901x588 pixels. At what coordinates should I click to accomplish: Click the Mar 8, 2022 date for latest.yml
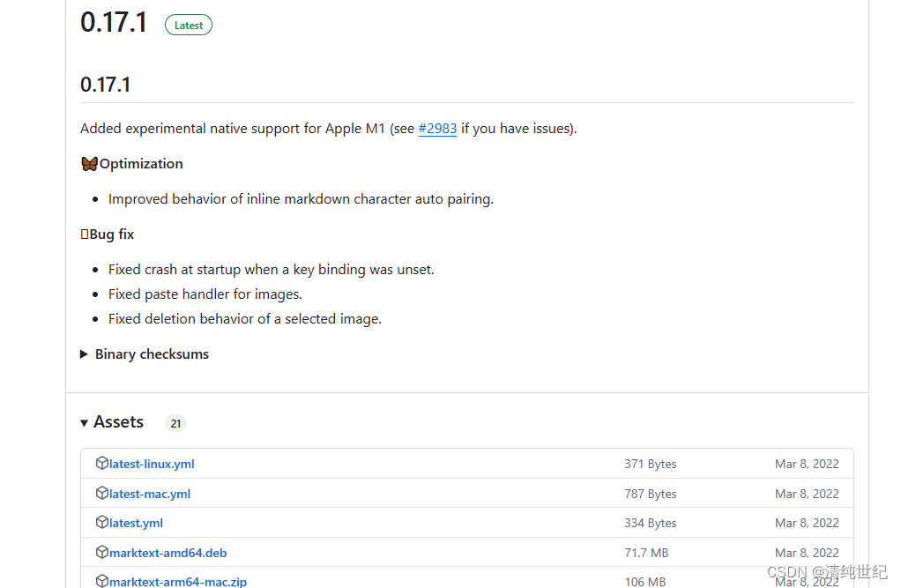point(807,523)
